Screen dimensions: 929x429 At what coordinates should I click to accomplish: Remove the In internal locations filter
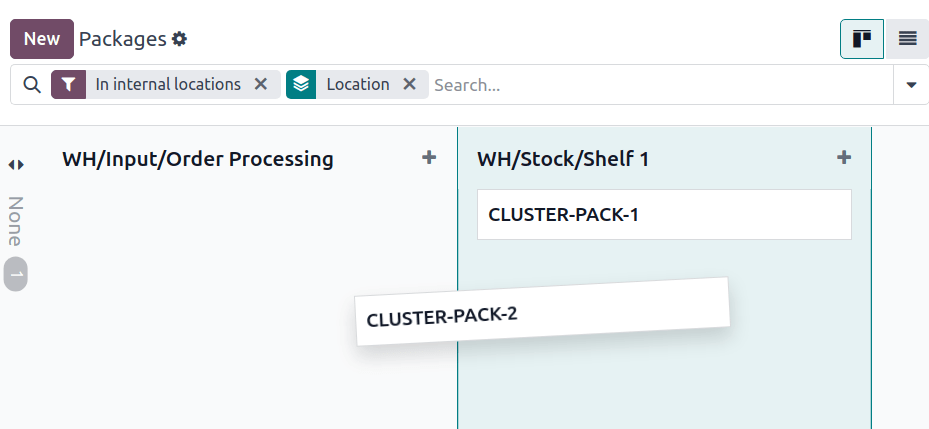(x=261, y=85)
